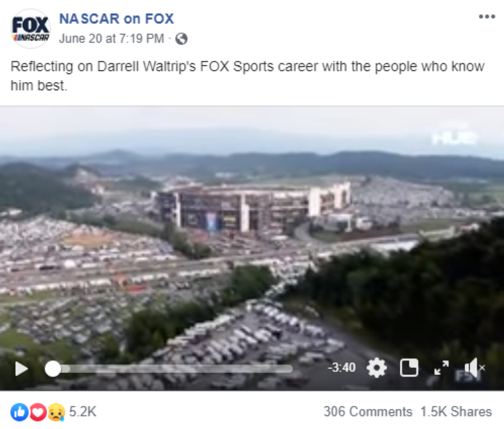
Task: Unmute the video sound
Action: point(474,368)
